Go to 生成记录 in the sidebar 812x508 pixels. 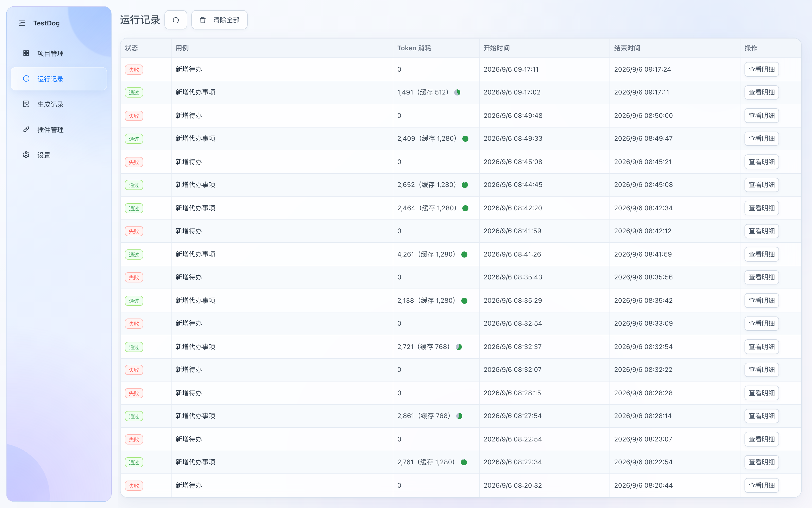pos(59,104)
